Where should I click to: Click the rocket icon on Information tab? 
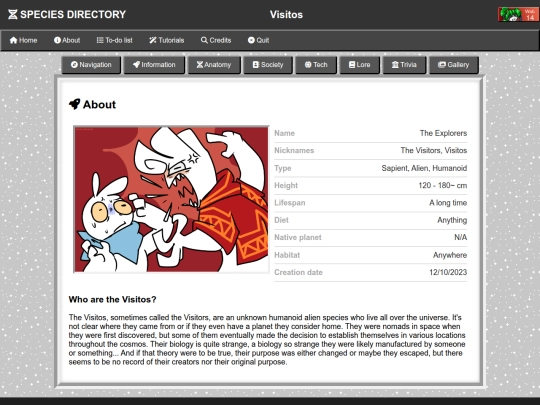tap(136, 65)
